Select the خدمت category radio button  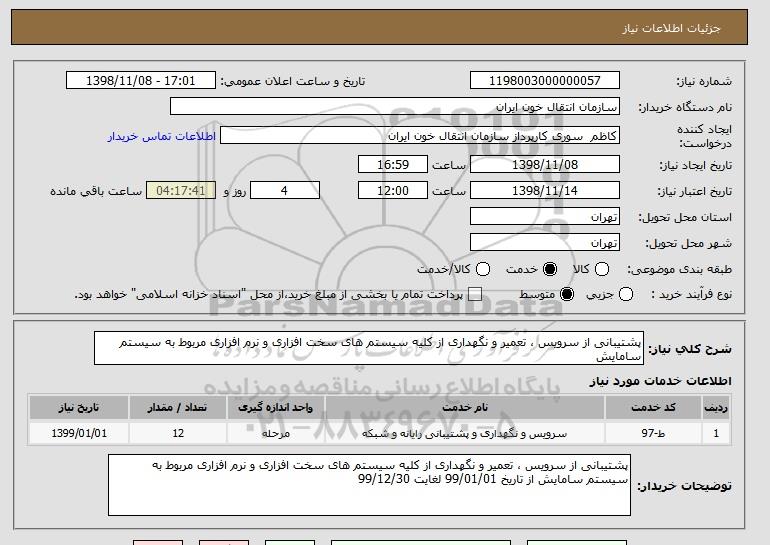click(550, 269)
